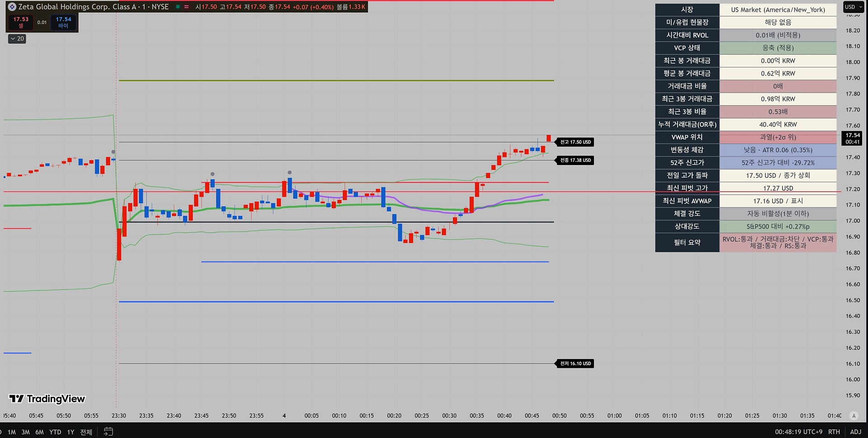Viewport: 868px width, 438px height.
Task: Click the 응축 (적용) value cell
Action: (778, 48)
